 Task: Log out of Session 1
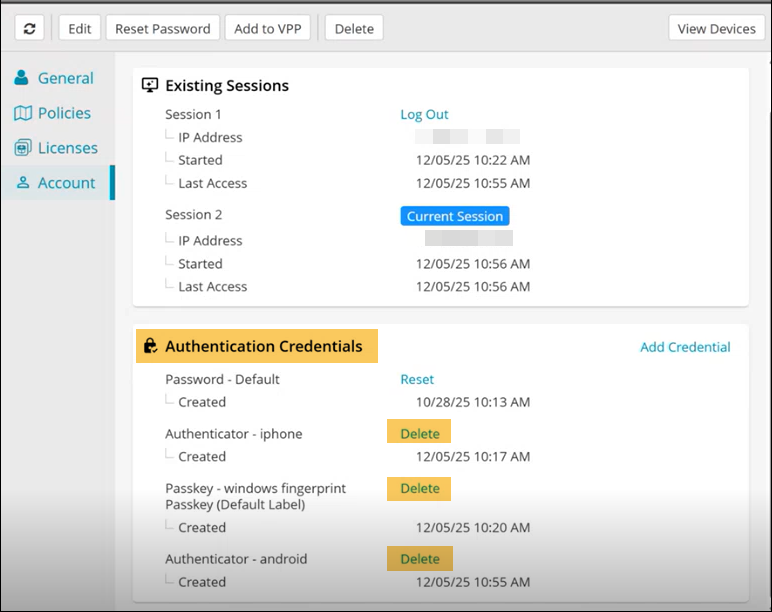coord(424,114)
